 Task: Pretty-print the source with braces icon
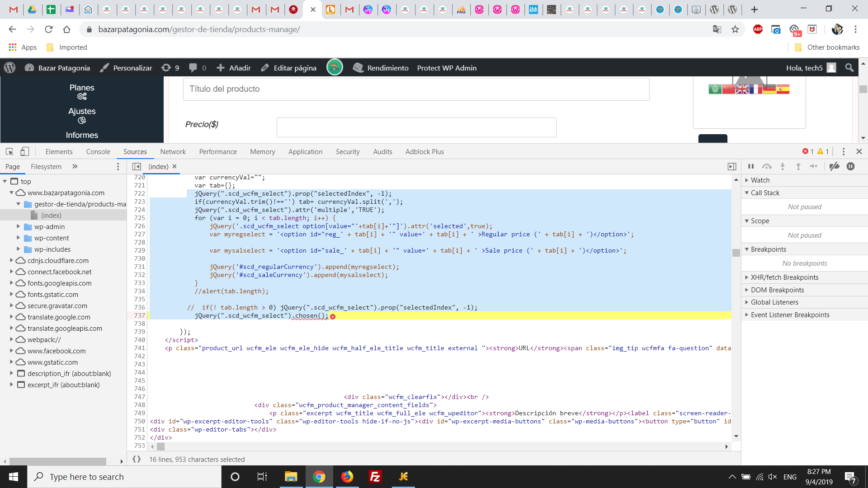tap(137, 459)
